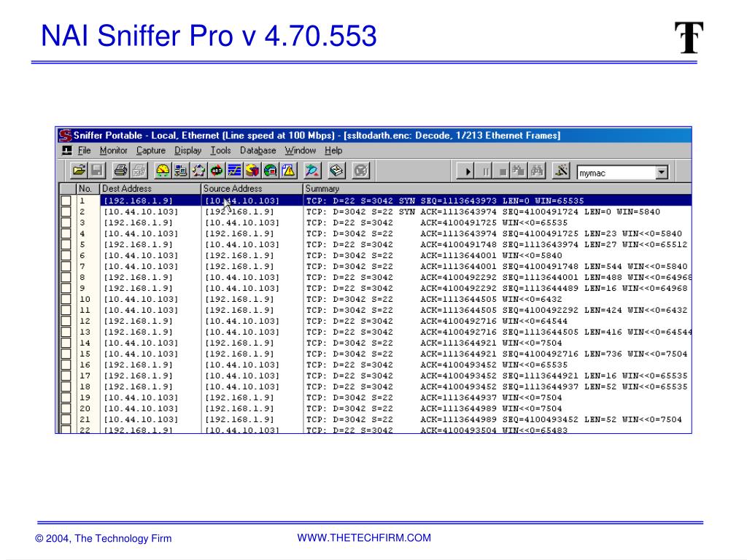Click the greyed Print Preview icon

(x=139, y=171)
